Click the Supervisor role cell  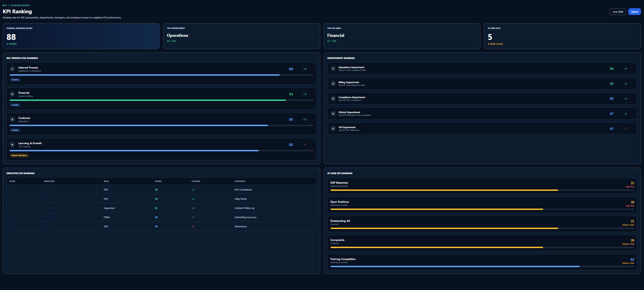pyautogui.click(x=109, y=208)
